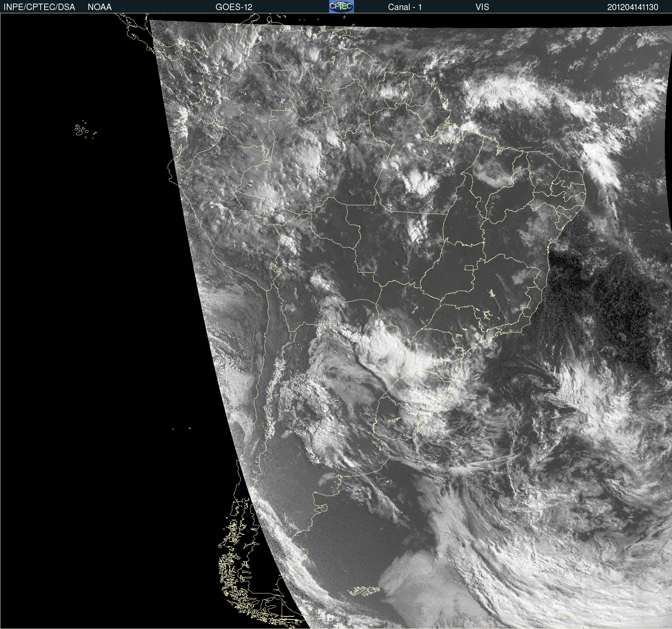Click the CPTEC logo in header
Image resolution: width=672 pixels, height=629 pixels.
tap(341, 6)
